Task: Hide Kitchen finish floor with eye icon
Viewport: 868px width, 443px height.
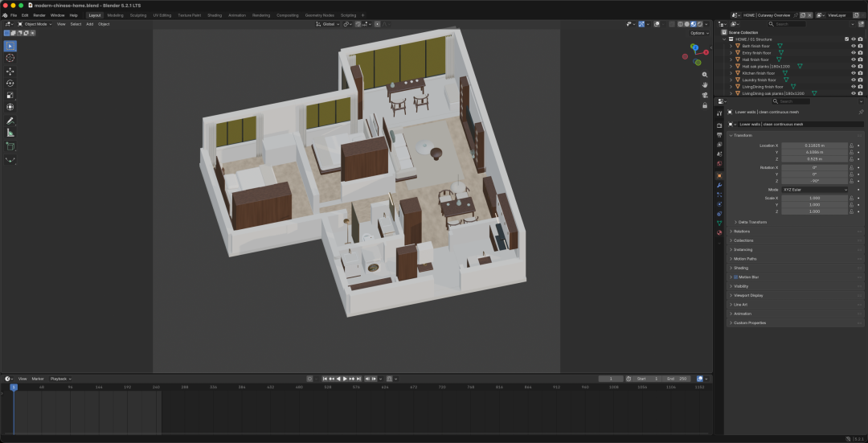Action: coord(853,73)
